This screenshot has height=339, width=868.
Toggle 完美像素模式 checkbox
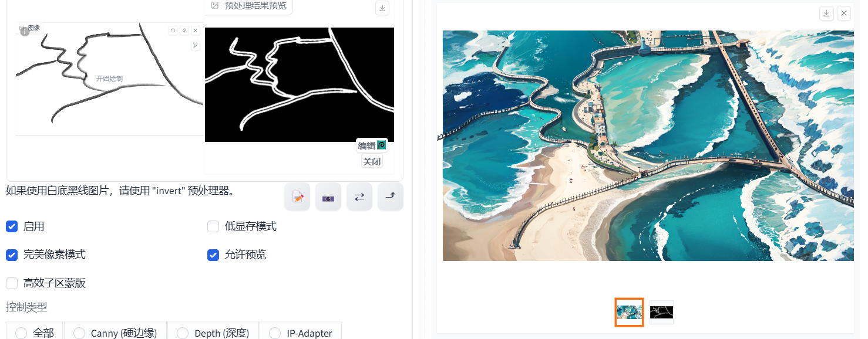tap(12, 255)
